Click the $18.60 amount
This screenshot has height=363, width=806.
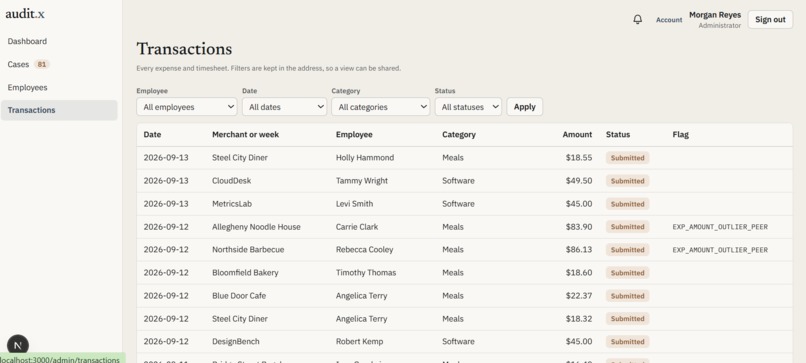(579, 273)
